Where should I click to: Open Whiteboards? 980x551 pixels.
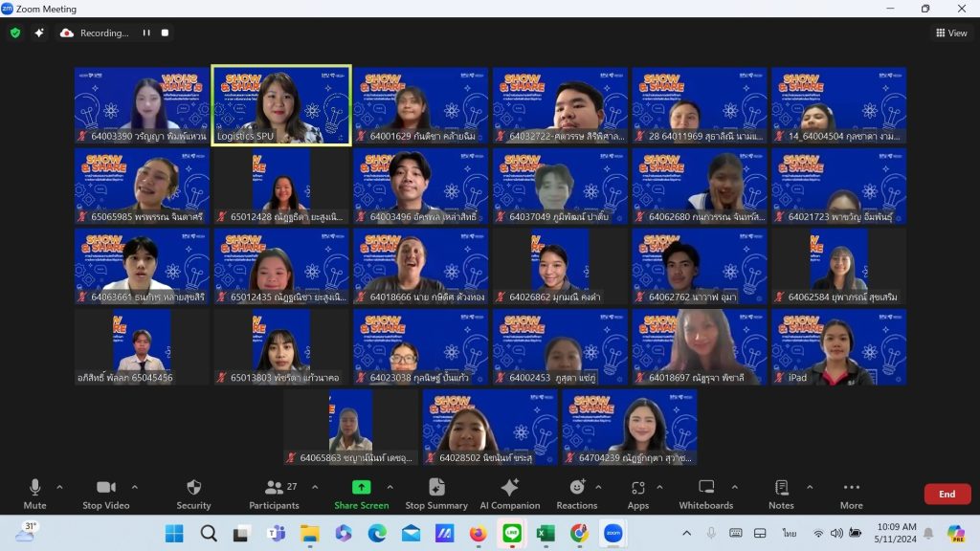point(706,495)
